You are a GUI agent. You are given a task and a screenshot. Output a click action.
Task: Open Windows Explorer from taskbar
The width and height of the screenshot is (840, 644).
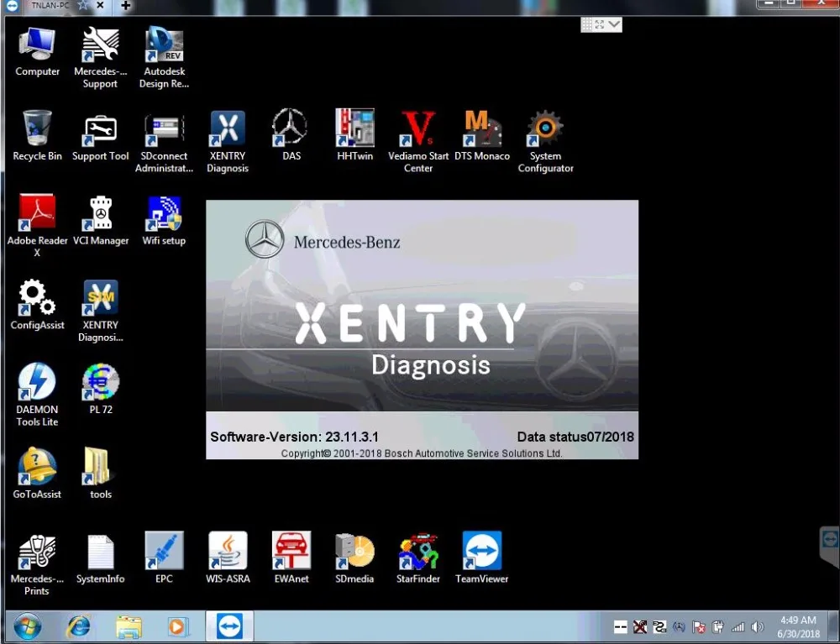pyautogui.click(x=129, y=627)
